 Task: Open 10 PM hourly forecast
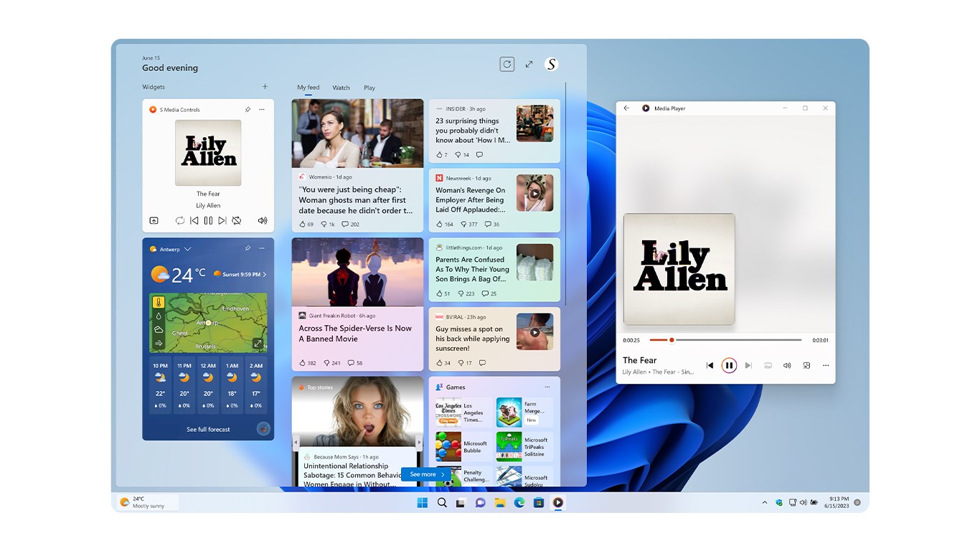(161, 386)
